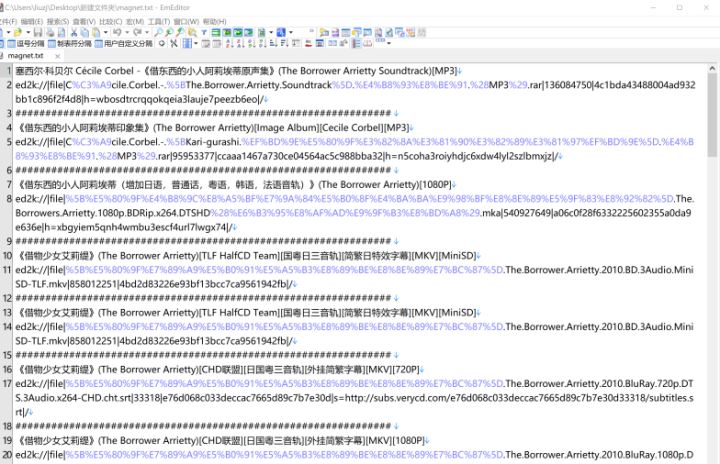Screen dimensions: 720x464
Task: Click the Filter funnel toolbar icon
Action: point(204,32)
